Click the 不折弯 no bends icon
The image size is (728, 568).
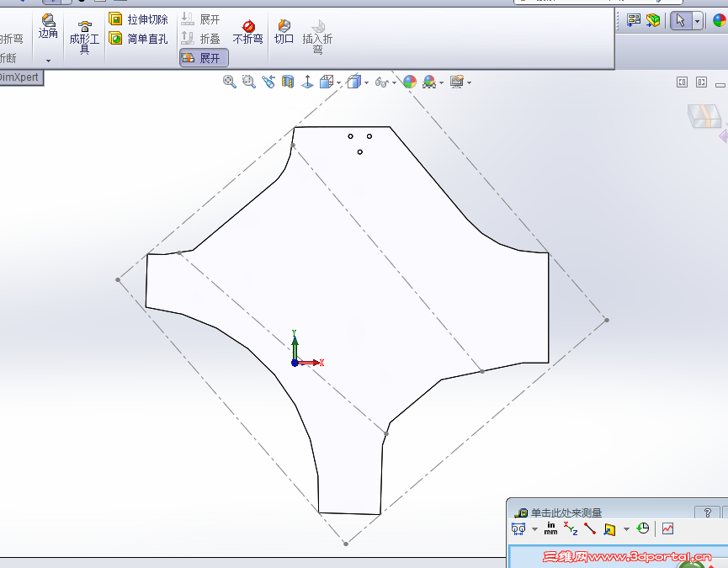(x=248, y=33)
